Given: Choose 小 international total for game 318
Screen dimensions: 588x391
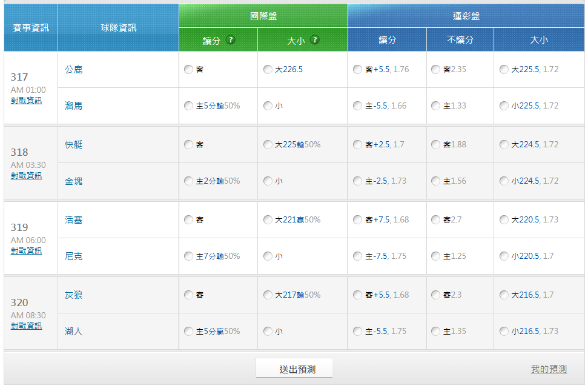Looking at the screenshot, I should tap(268, 181).
